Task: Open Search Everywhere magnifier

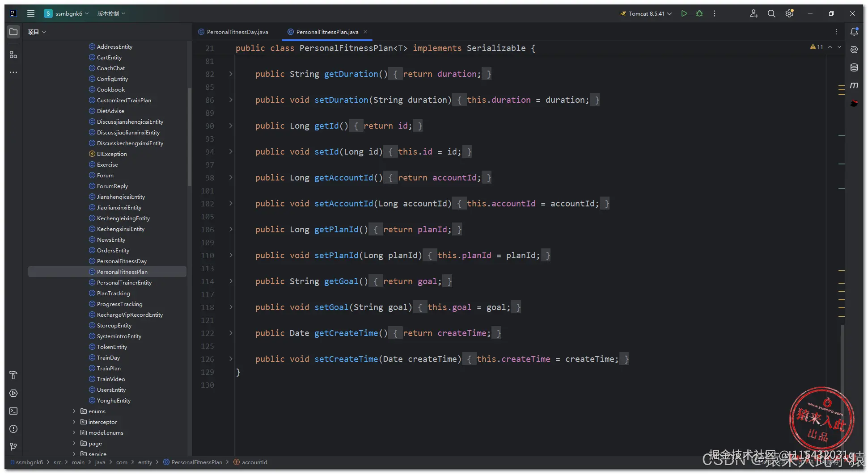Action: pyautogui.click(x=771, y=13)
